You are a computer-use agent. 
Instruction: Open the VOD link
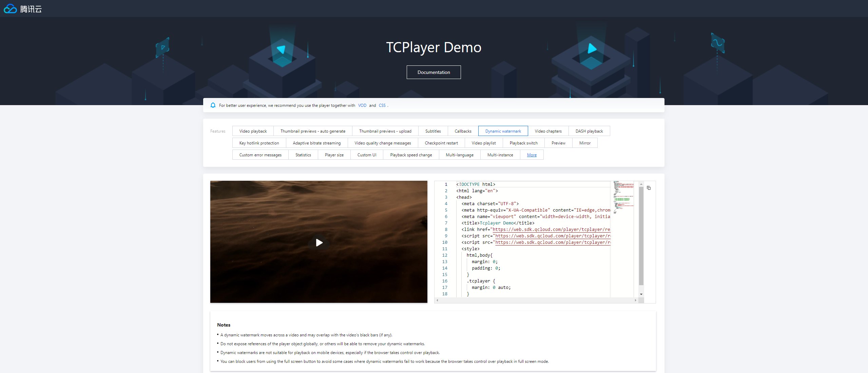[x=362, y=105]
